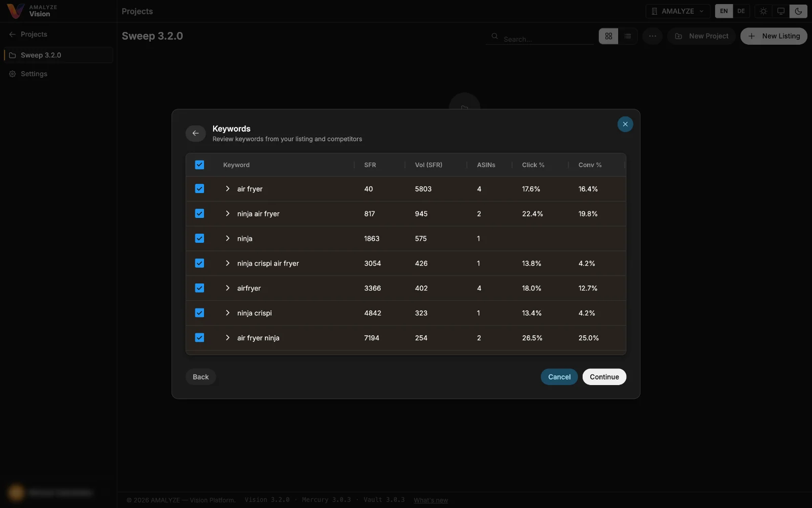This screenshot has width=812, height=508.
Task: Expand the 'airfryer' keyword row
Action: point(227,288)
